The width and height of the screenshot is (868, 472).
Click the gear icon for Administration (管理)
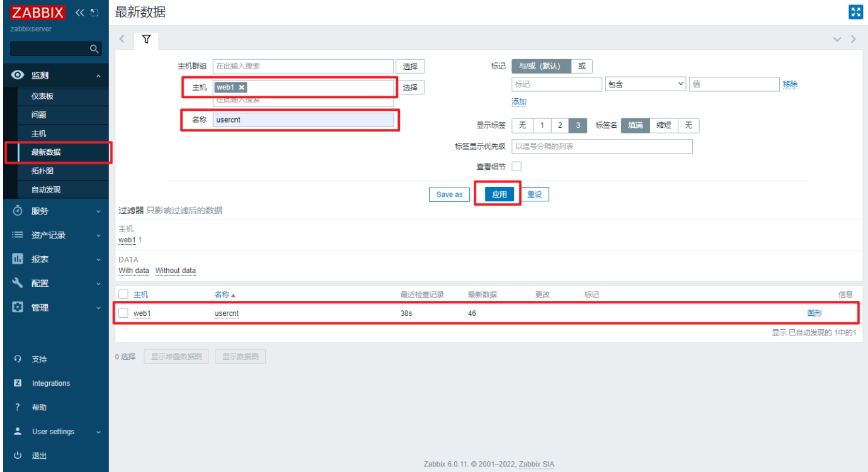pos(18,307)
